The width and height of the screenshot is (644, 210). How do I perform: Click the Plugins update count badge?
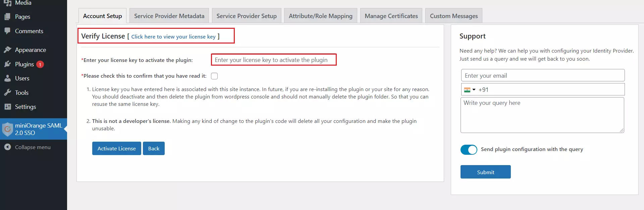coord(40,64)
